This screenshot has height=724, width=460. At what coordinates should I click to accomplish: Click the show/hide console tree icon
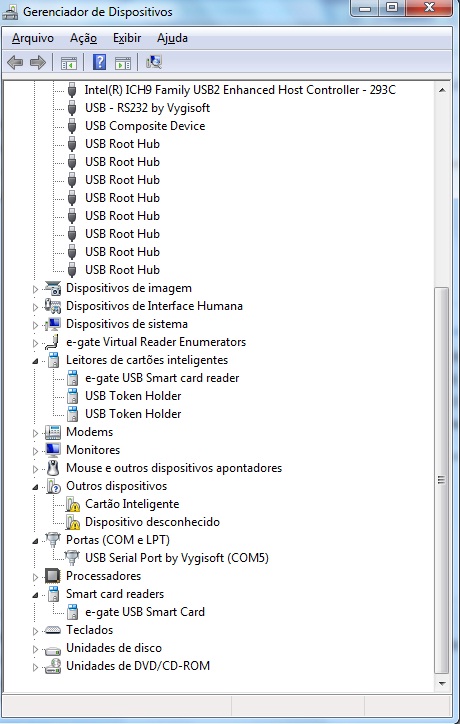(69, 62)
